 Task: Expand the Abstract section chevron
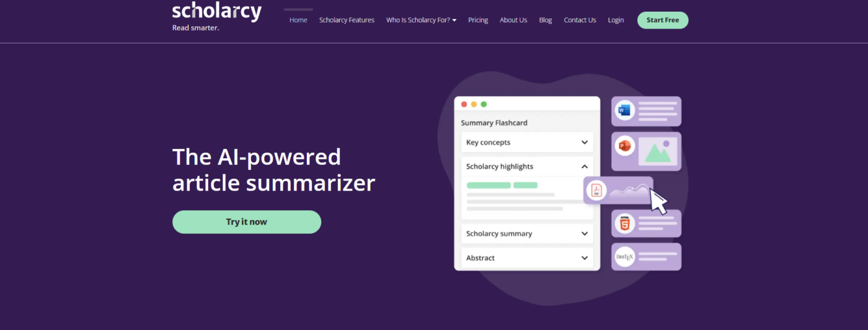[584, 258]
